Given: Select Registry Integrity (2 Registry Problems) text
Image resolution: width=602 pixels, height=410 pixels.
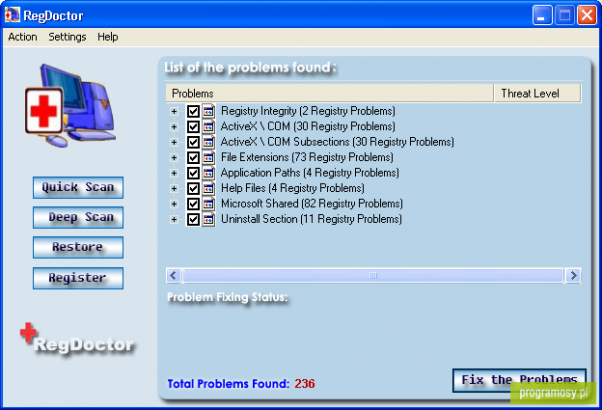Looking at the screenshot, I should point(308,111).
